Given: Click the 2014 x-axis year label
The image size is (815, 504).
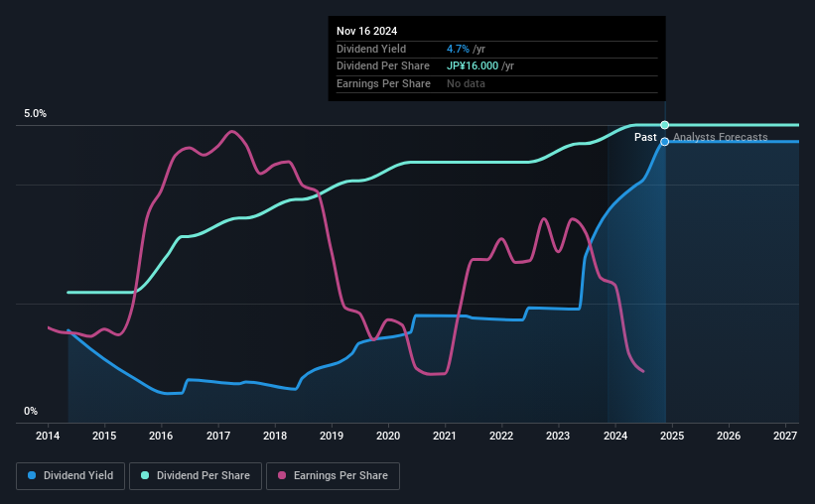Looking at the screenshot, I should tap(48, 437).
